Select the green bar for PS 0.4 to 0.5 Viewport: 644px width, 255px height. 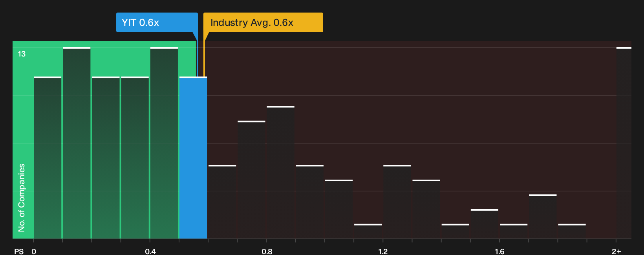pyautogui.click(x=164, y=143)
